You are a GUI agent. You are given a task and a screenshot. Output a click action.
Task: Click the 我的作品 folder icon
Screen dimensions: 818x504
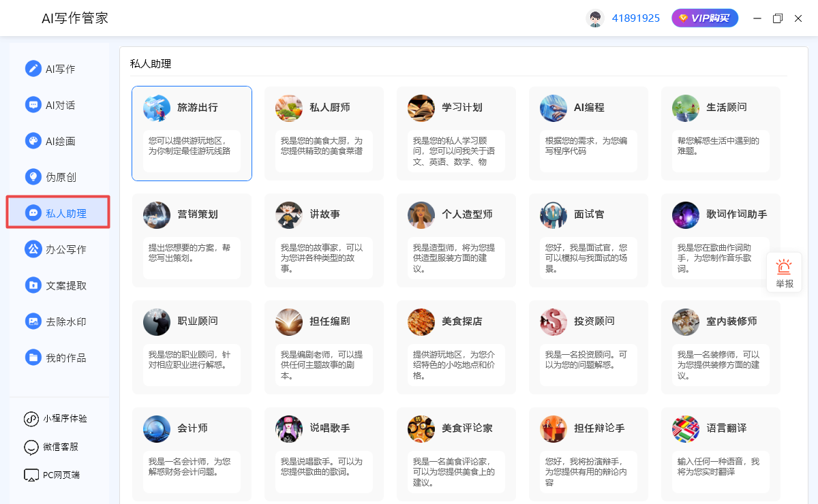[33, 358]
